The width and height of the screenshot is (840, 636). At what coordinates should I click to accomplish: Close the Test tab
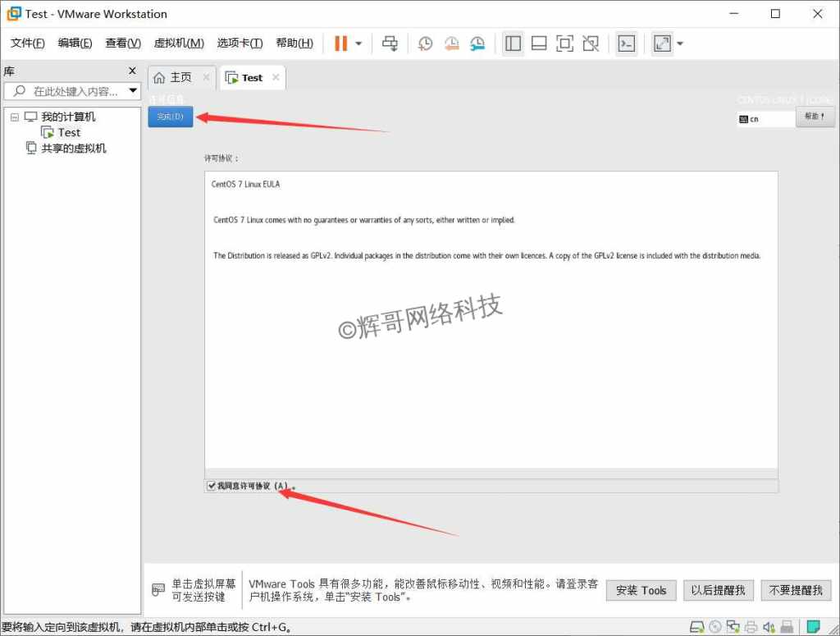[x=276, y=78]
